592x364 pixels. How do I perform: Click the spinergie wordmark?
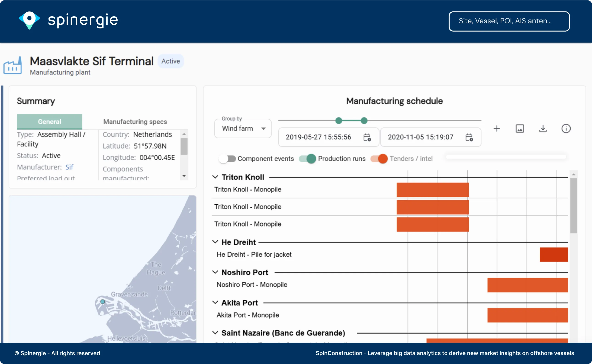coord(83,20)
